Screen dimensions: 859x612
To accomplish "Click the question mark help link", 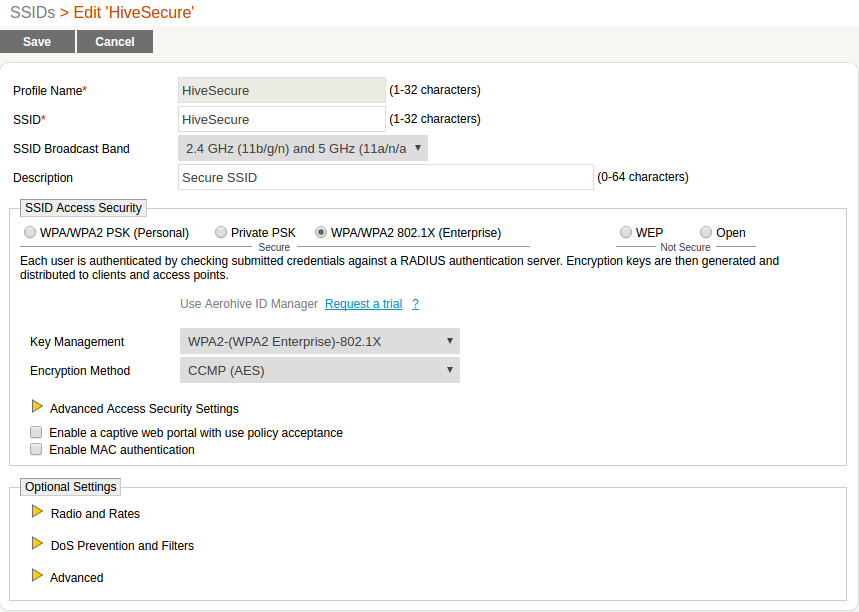I will 415,304.
